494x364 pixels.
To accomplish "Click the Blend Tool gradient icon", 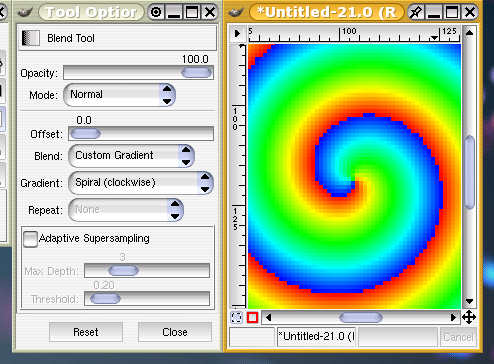I will tap(31, 38).
